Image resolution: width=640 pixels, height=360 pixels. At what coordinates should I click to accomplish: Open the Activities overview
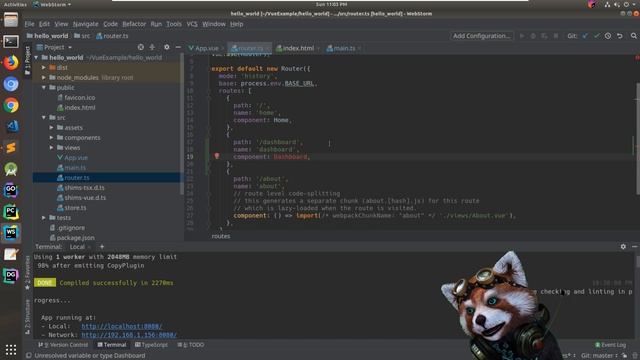tap(16, 4)
